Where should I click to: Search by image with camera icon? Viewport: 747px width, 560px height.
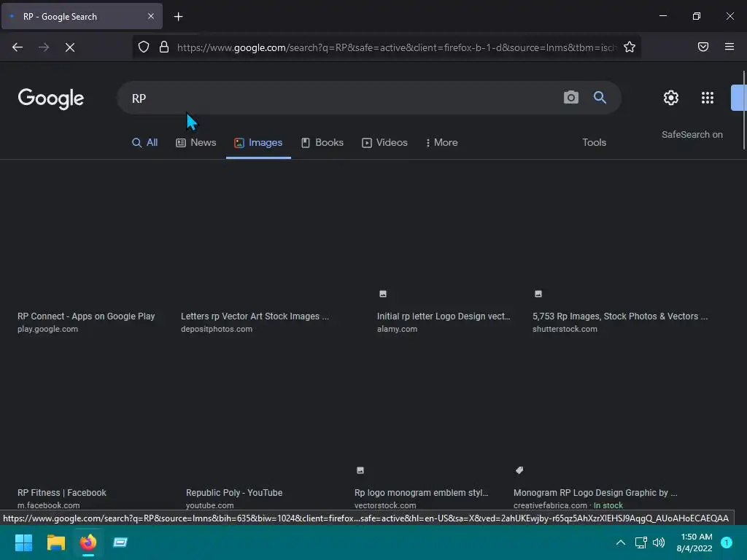(x=570, y=98)
